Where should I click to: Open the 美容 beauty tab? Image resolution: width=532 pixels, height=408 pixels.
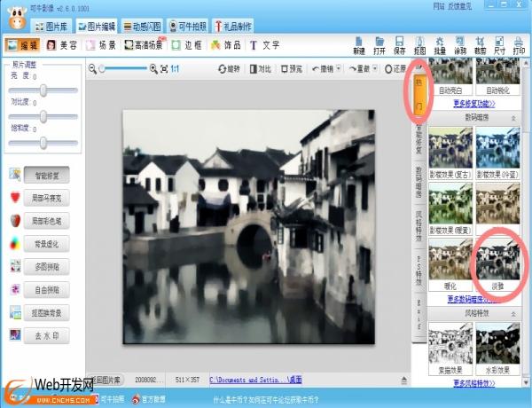[x=63, y=44]
